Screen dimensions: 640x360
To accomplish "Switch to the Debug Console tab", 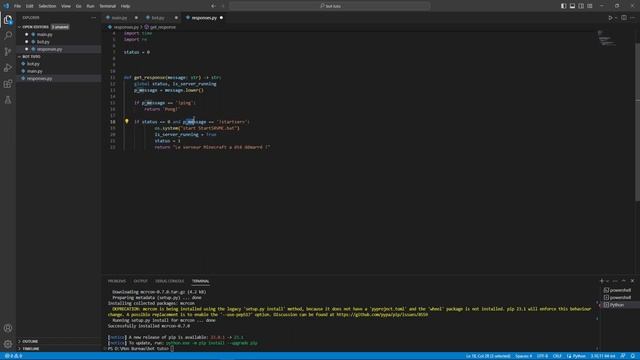I will [169, 281].
